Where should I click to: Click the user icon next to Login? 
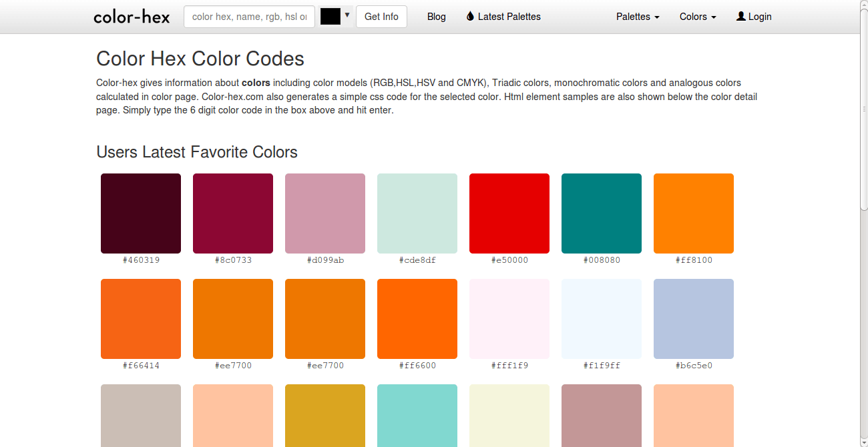point(740,17)
